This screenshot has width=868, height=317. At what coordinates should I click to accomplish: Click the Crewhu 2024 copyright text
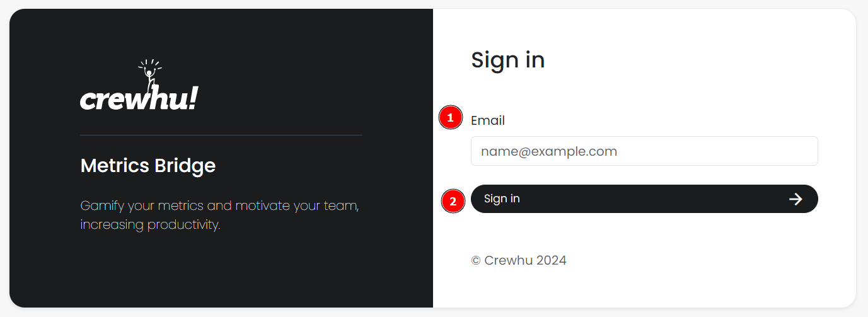525,260
